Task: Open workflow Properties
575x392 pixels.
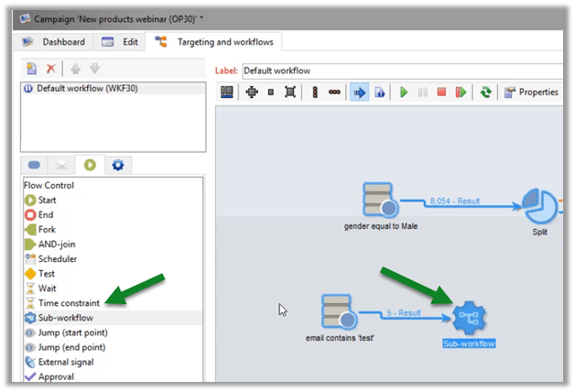Action: [531, 93]
